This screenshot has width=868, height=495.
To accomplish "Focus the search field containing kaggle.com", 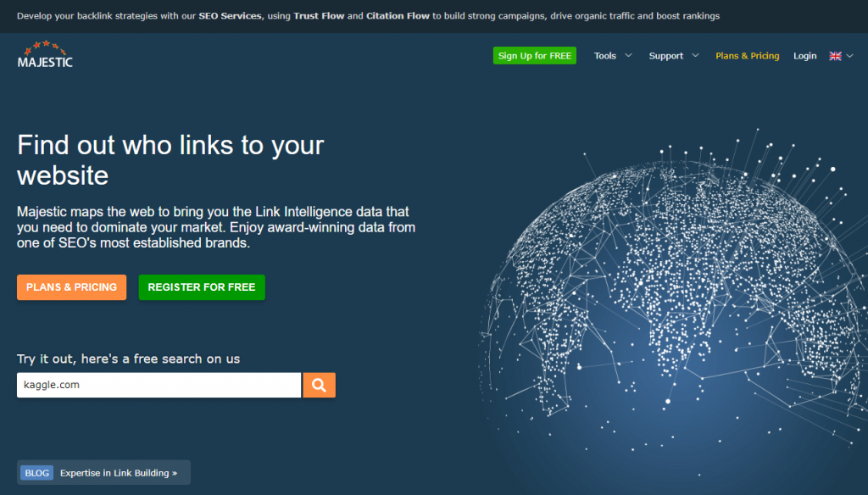I will pyautogui.click(x=159, y=385).
